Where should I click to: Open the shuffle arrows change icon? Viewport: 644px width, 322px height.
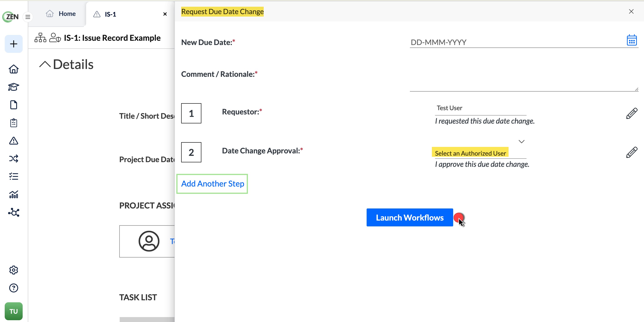click(13, 159)
